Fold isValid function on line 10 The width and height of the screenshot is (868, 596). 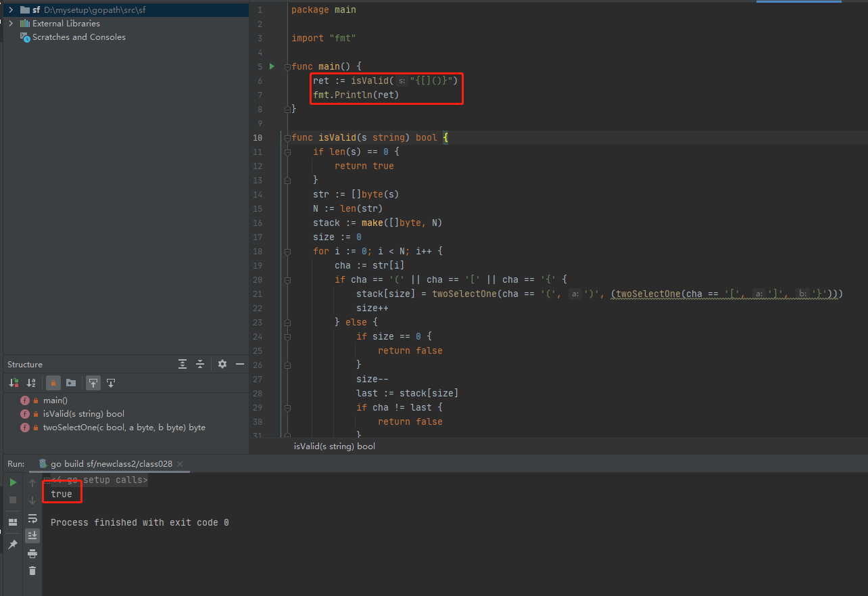coord(287,137)
